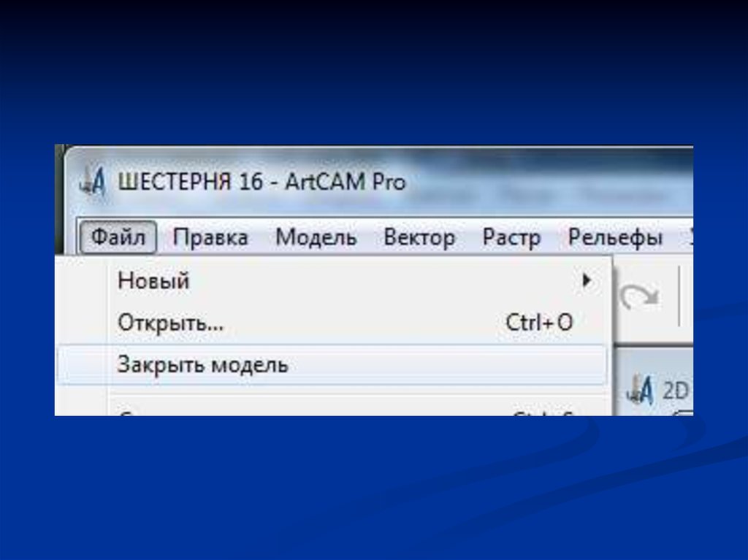748x560 pixels.
Task: Click the ArtCAM icon beside the 2D label
Action: [640, 391]
